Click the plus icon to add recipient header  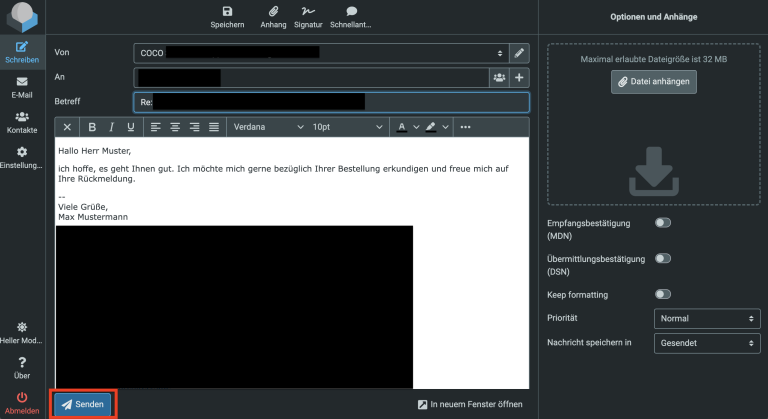(519, 77)
